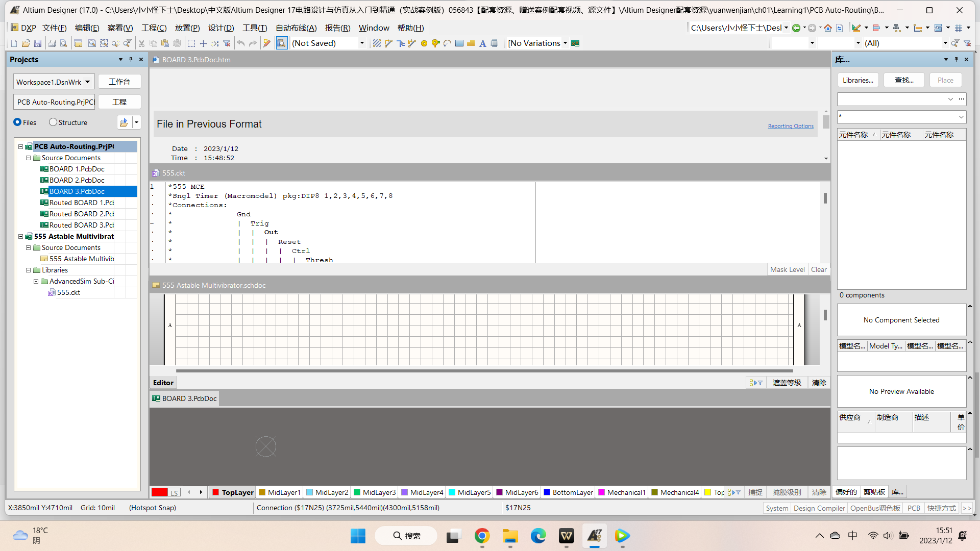Open Altium Designer from the taskbar
The image size is (980, 551).
(595, 536)
